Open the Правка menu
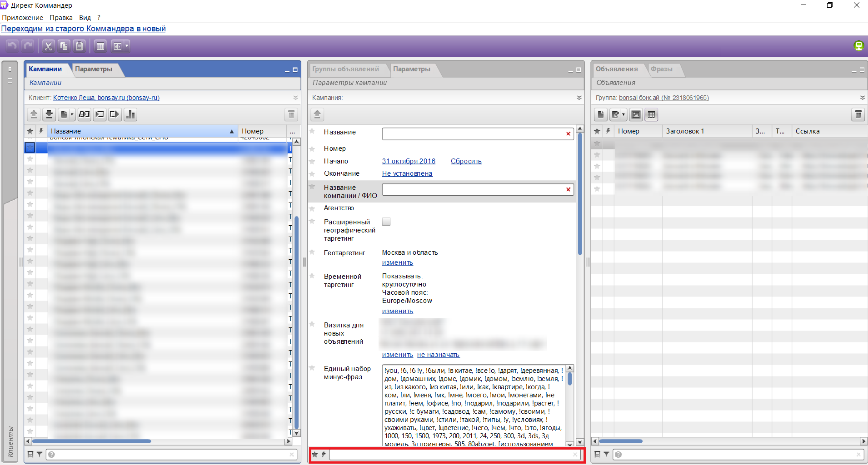 [61, 18]
